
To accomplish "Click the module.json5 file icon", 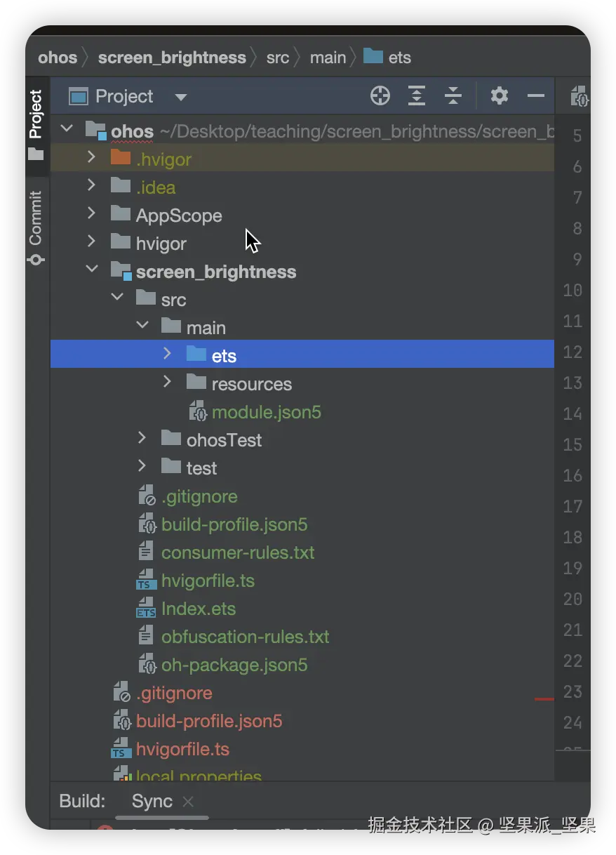I will [x=197, y=412].
